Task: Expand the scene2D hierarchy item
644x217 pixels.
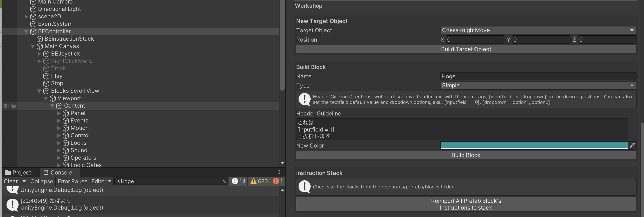Action: (x=26, y=16)
